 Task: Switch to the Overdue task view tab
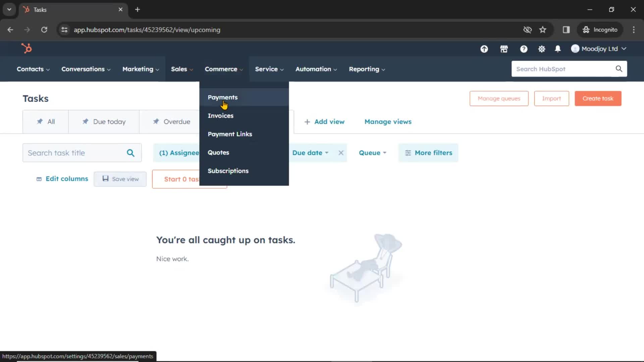[176, 122]
